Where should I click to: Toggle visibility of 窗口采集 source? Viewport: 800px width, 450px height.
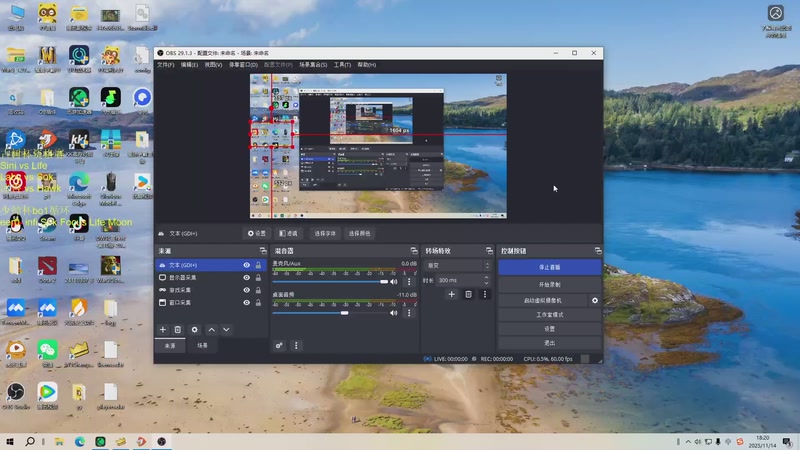pos(246,302)
